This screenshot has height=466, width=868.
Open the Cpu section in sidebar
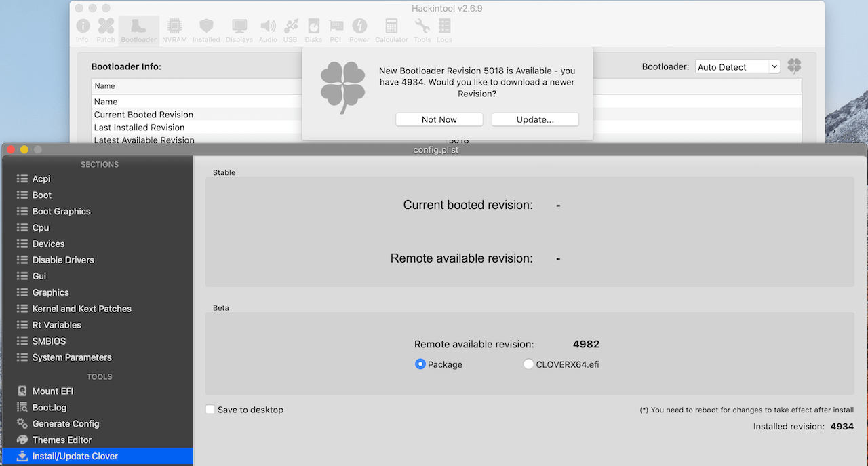coord(98,228)
